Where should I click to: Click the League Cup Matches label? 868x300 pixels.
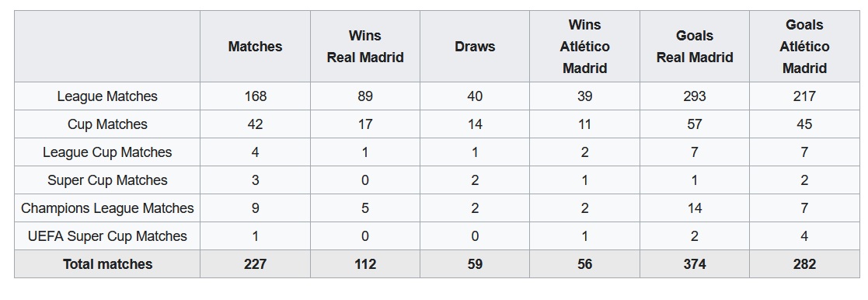pyautogui.click(x=107, y=152)
